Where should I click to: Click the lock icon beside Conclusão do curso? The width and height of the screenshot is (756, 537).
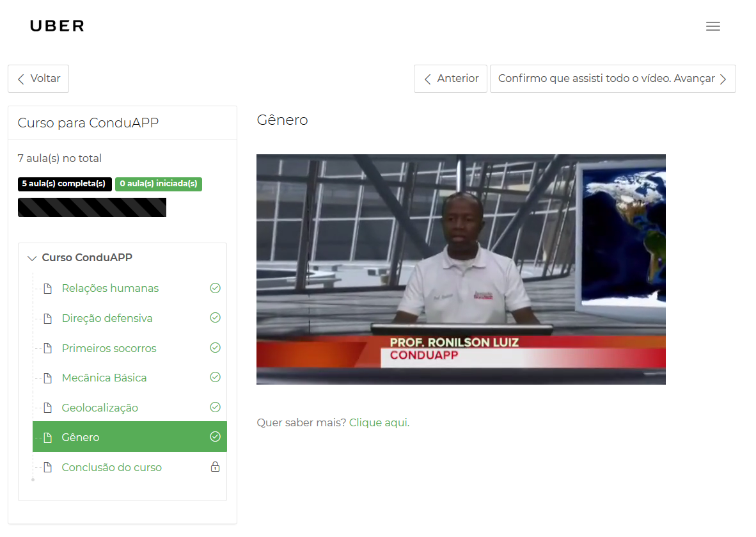pyautogui.click(x=215, y=467)
